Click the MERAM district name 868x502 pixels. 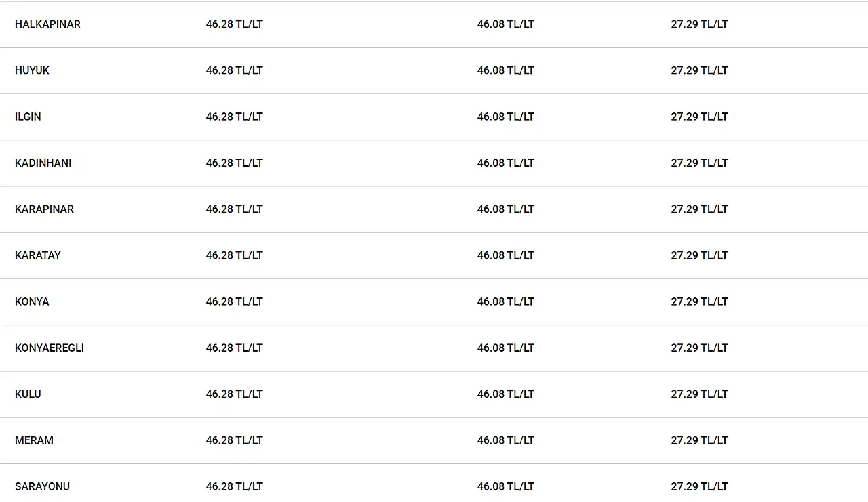[x=34, y=440]
